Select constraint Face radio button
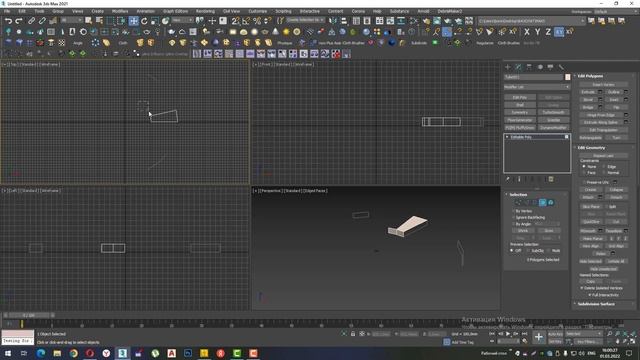 click(x=584, y=173)
